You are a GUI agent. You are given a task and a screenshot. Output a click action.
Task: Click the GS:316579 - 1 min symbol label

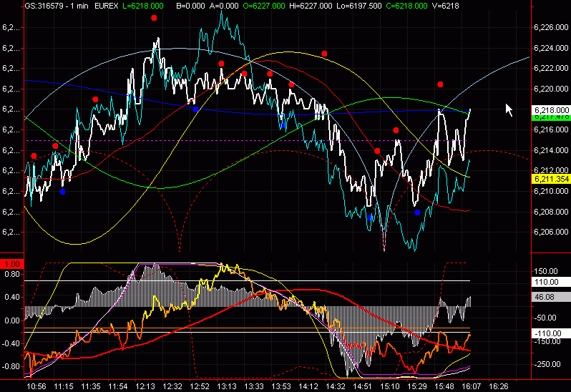tap(57, 6)
